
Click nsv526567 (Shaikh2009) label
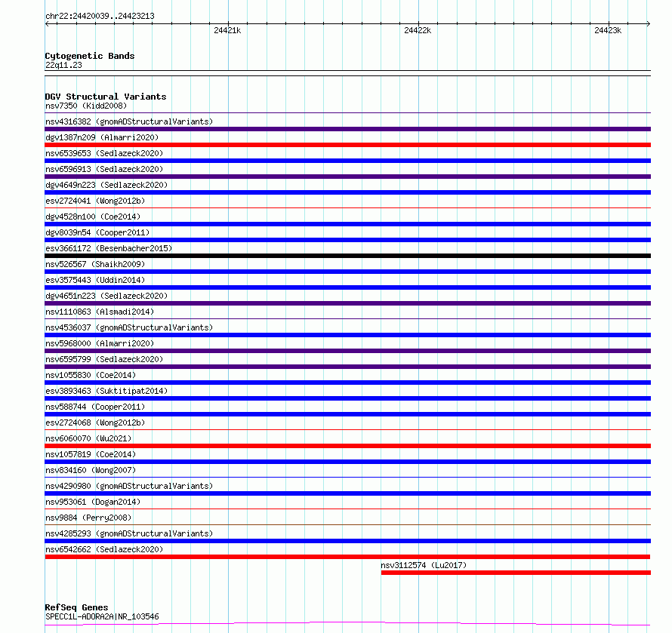coord(95,264)
